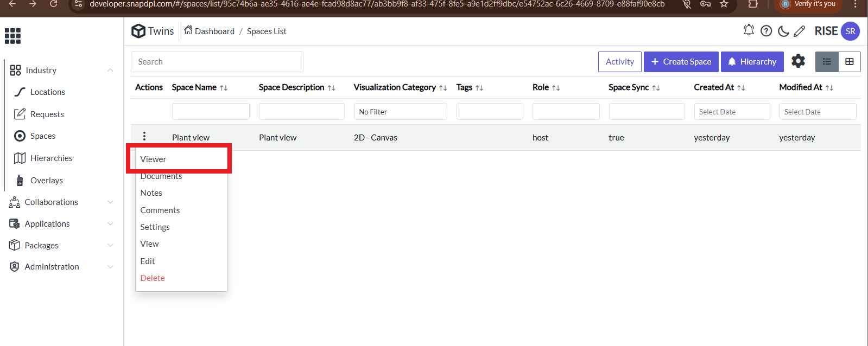Screen dimensions: 868x346
Task: Click the Create Space button
Action: [x=681, y=62]
